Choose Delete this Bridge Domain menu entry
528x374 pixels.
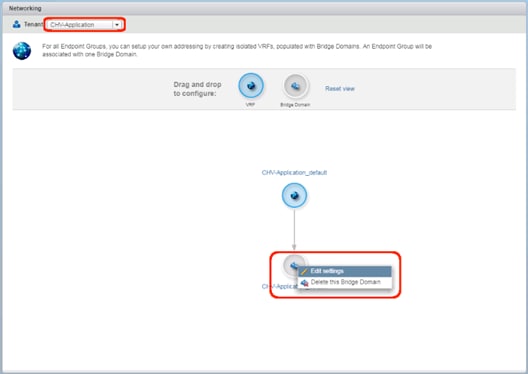345,282
